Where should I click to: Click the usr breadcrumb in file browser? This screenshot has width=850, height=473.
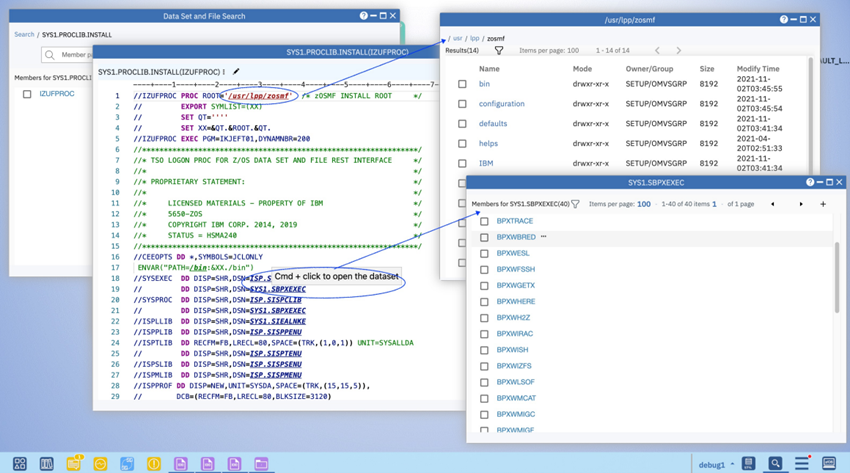(x=458, y=38)
